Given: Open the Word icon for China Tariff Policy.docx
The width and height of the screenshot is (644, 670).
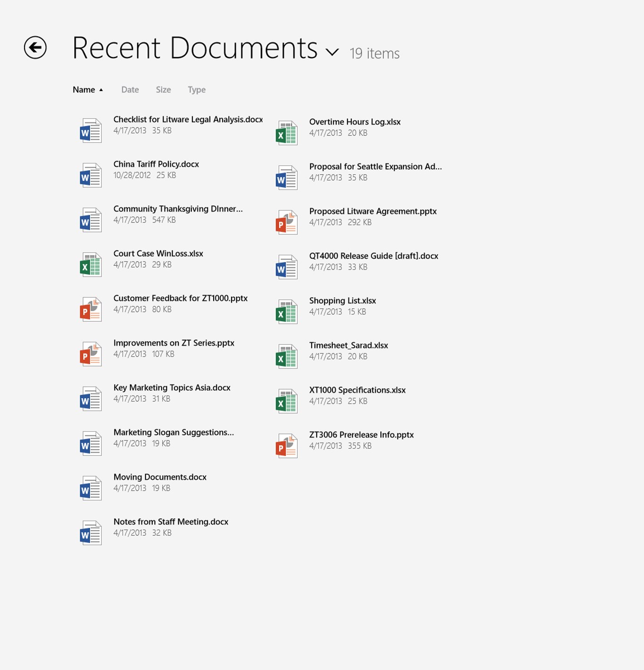Looking at the screenshot, I should point(91,175).
